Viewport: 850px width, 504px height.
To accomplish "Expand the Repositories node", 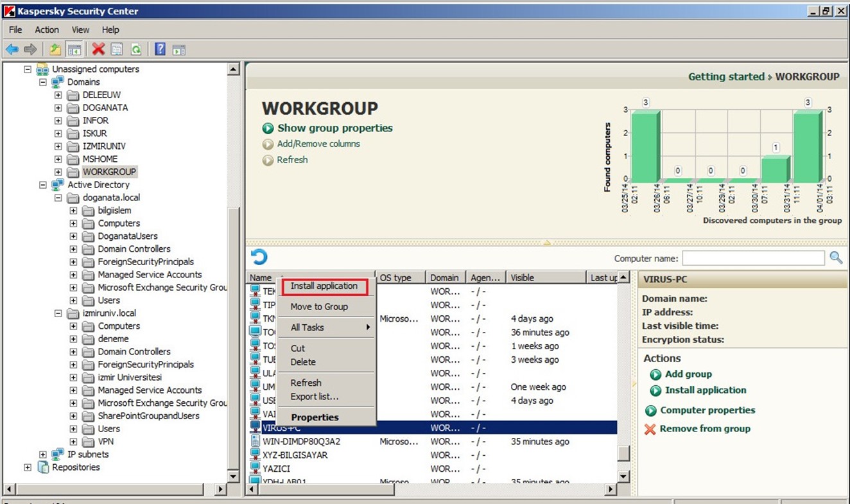I will (x=28, y=467).
